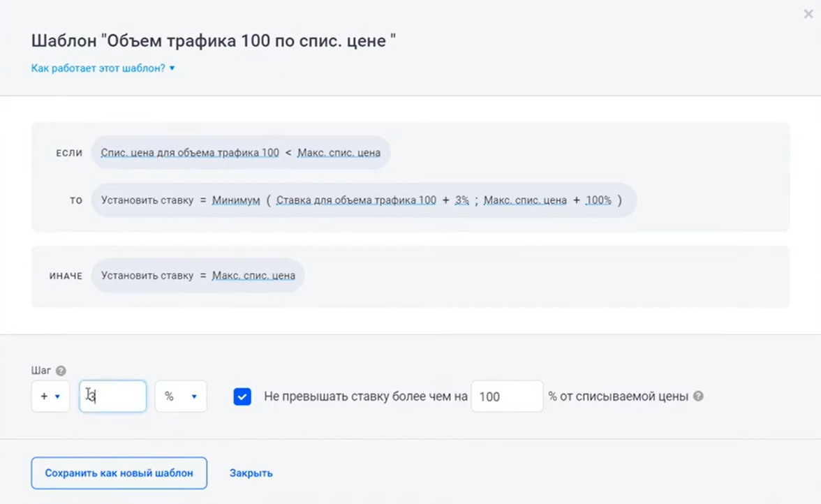
Task: Click Макс. спис. цена inside Минимум formula
Action: pos(525,200)
